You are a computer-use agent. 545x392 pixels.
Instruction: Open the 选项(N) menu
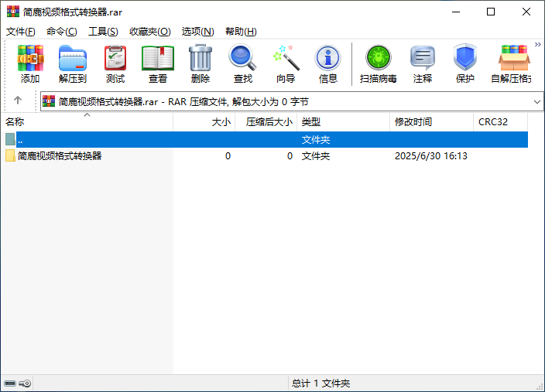tap(197, 32)
